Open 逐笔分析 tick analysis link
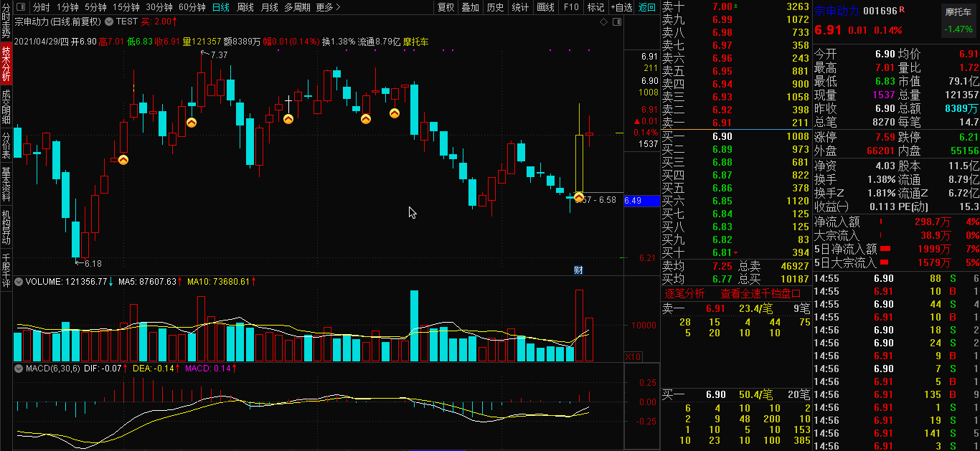 click(684, 293)
